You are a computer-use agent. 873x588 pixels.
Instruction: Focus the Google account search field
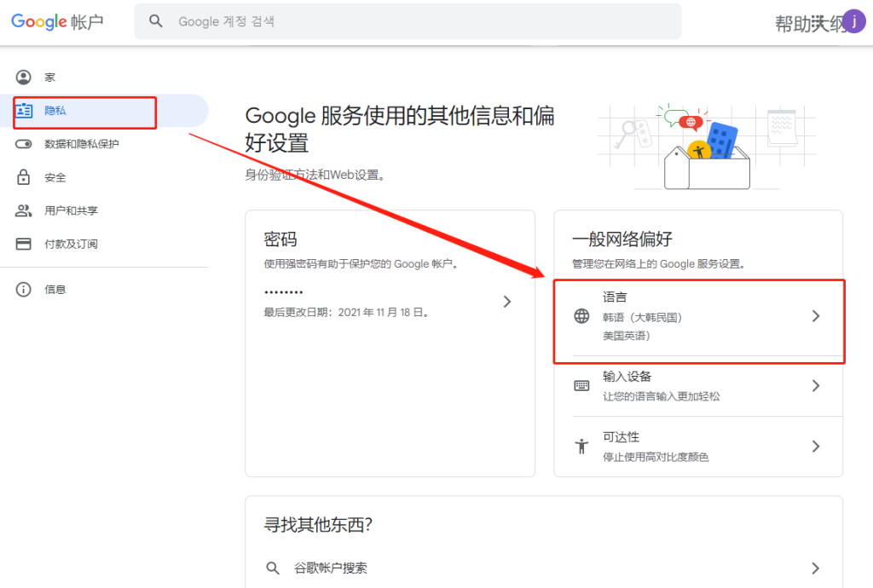[408, 21]
